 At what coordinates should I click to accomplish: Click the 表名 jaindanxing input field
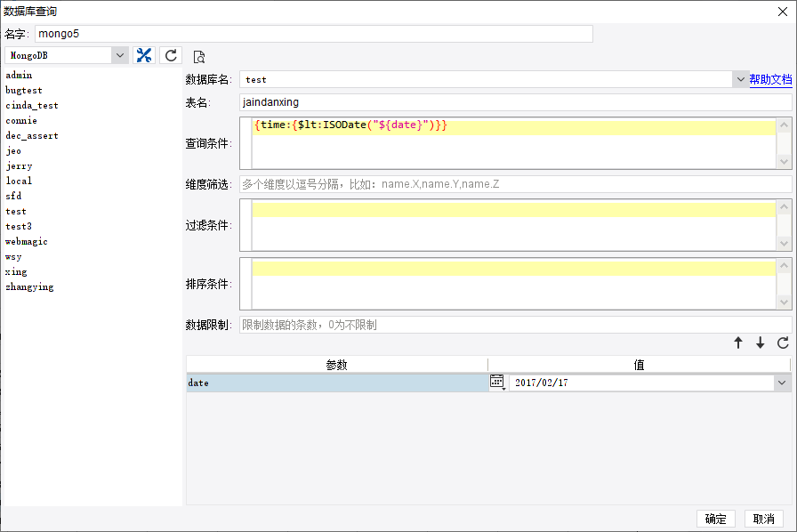click(x=515, y=102)
